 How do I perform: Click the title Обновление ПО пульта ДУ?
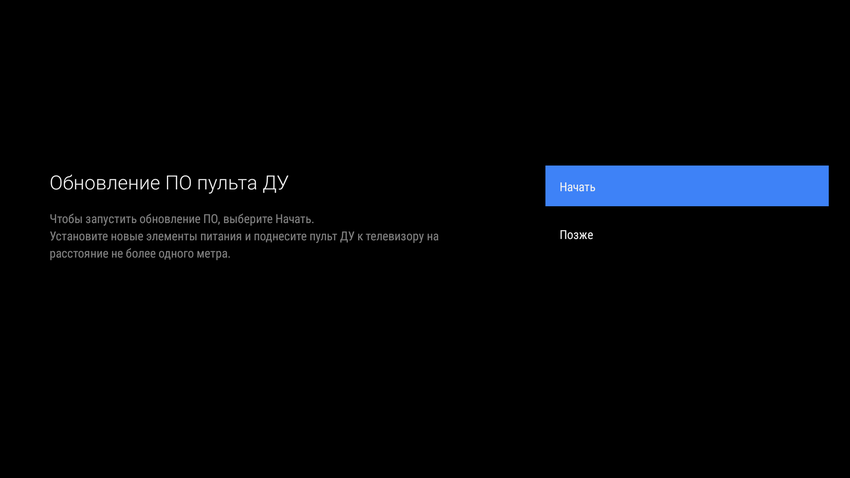coord(169,183)
